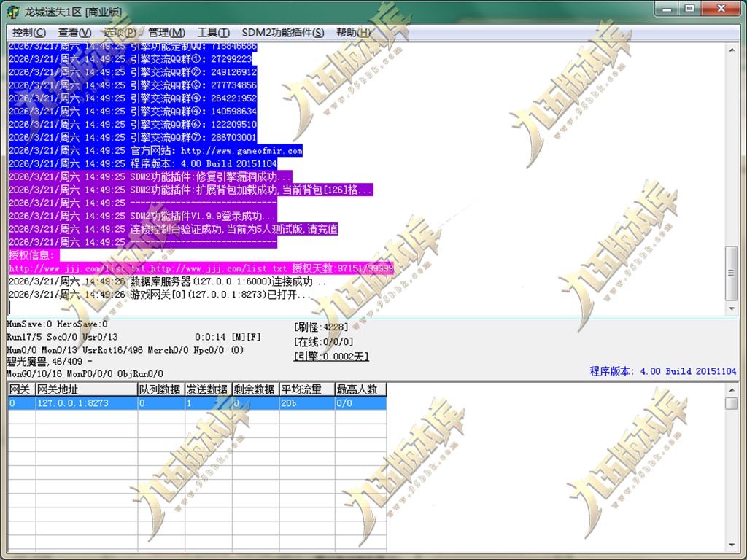The height and width of the screenshot is (560, 747).
Task: Click log line QQ群 140598634
Action: [133, 112]
